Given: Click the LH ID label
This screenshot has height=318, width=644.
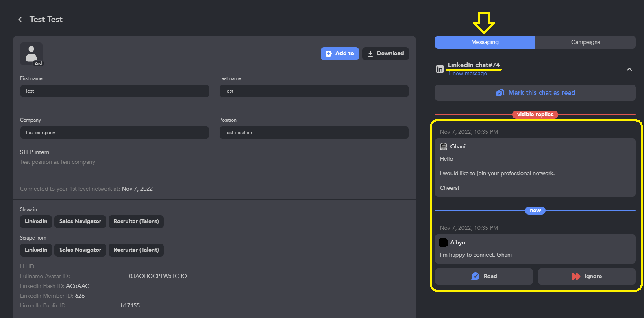Looking at the screenshot, I should 28,266.
